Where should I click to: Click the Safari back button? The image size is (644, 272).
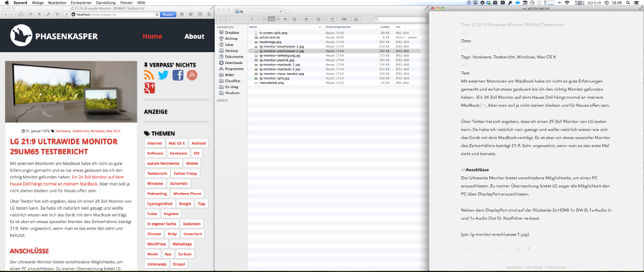(x=6, y=15)
